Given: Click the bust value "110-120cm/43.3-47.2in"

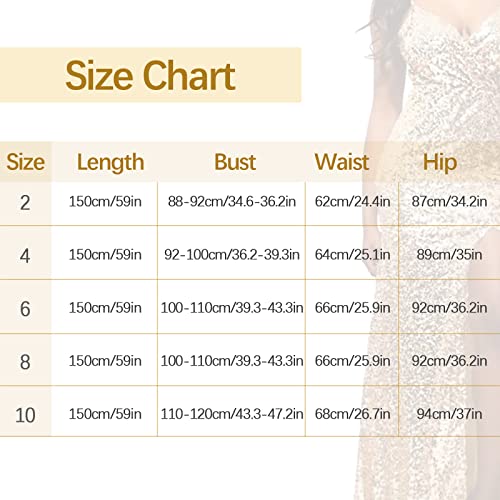Looking at the screenshot, I should coord(232,414).
